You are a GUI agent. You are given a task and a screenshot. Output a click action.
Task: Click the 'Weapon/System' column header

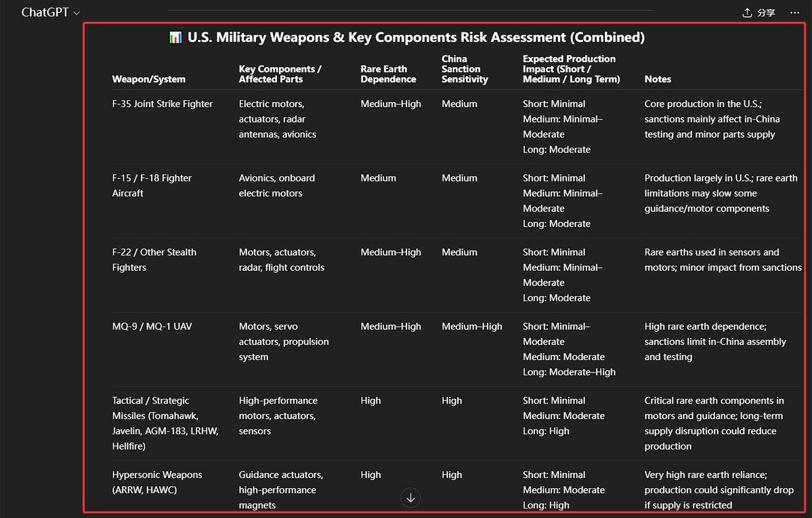pos(148,79)
